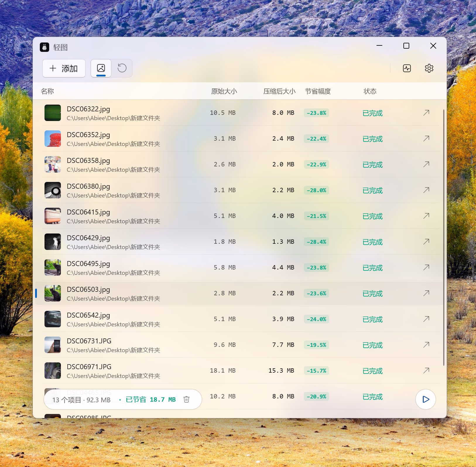Open the history tab with circular arrow
This screenshot has height=467, width=476.
click(x=122, y=68)
